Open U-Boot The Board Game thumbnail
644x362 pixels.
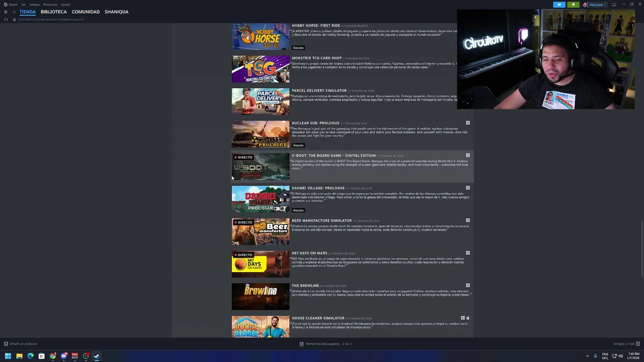(x=261, y=166)
